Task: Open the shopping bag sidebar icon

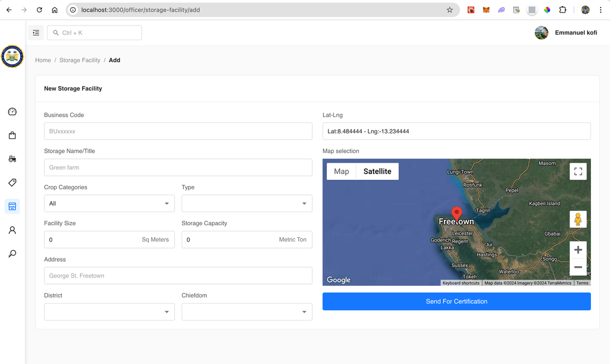Action: tap(13, 135)
